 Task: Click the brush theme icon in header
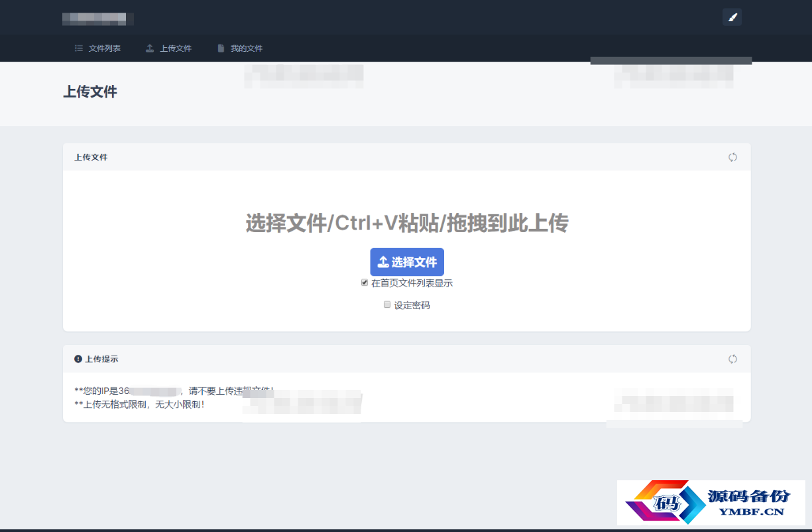(732, 17)
